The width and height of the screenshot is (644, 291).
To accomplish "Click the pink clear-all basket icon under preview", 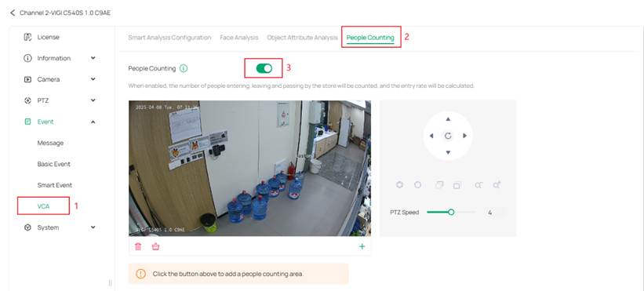I will (155, 246).
